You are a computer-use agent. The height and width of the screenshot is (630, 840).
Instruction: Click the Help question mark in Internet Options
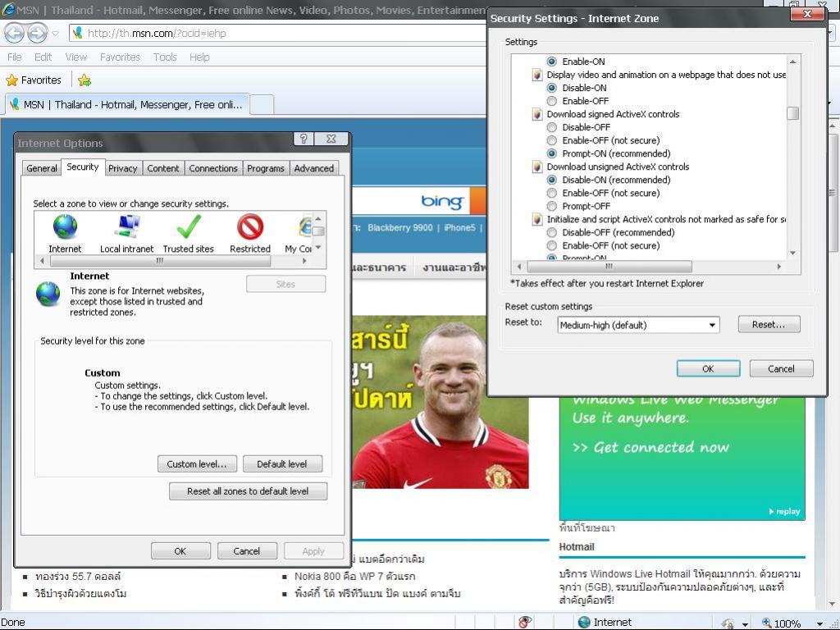(x=304, y=139)
